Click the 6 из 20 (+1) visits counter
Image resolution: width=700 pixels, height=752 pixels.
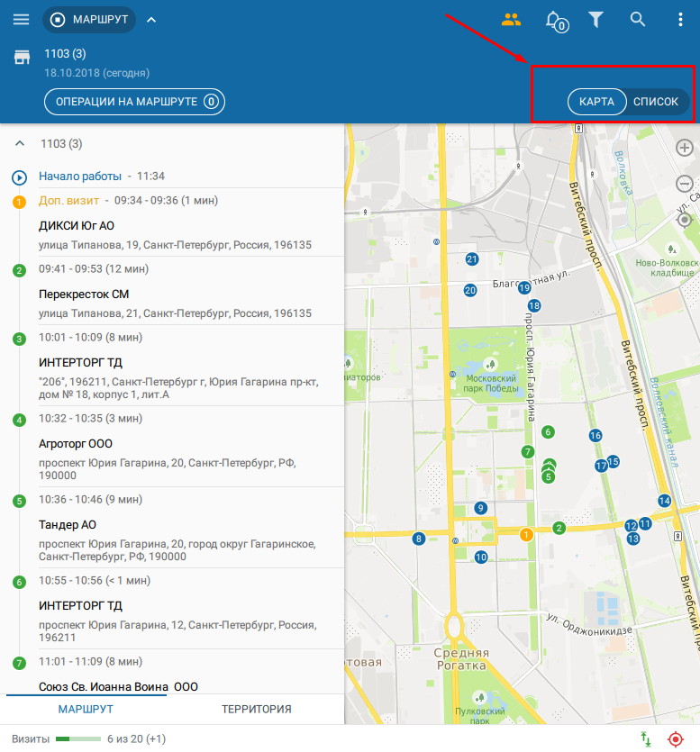click(x=136, y=739)
